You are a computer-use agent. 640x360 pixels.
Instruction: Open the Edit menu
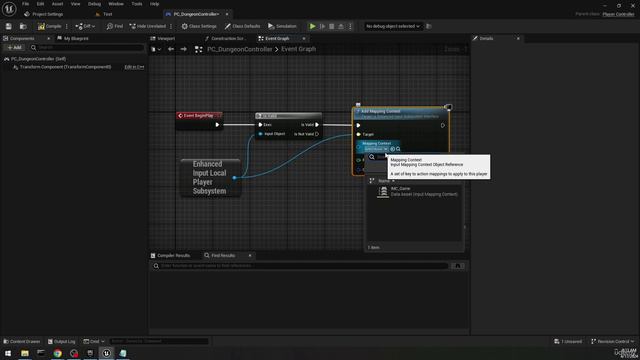click(x=40, y=4)
